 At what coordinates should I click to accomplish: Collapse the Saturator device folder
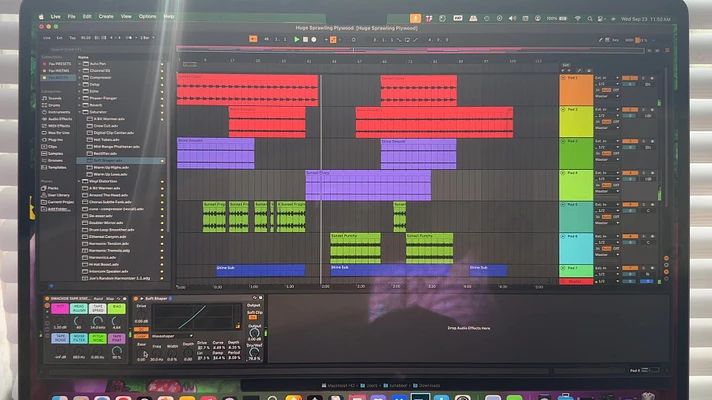79,112
